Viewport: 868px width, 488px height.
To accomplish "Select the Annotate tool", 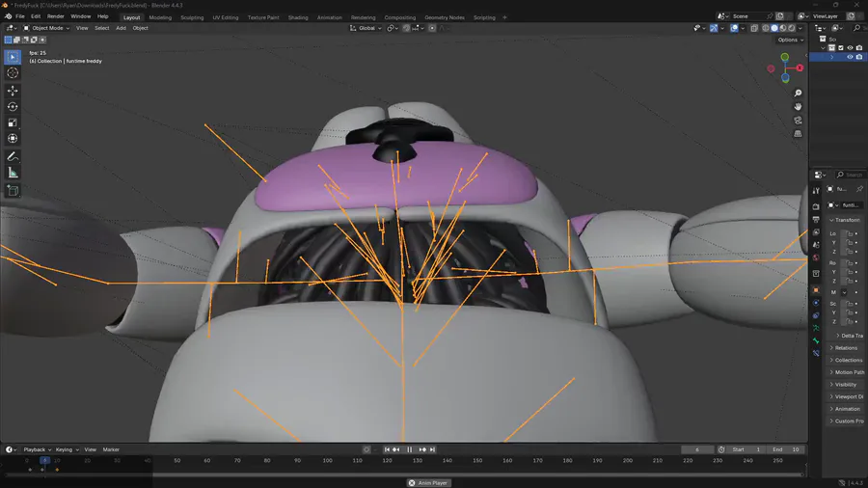I will tap(13, 157).
